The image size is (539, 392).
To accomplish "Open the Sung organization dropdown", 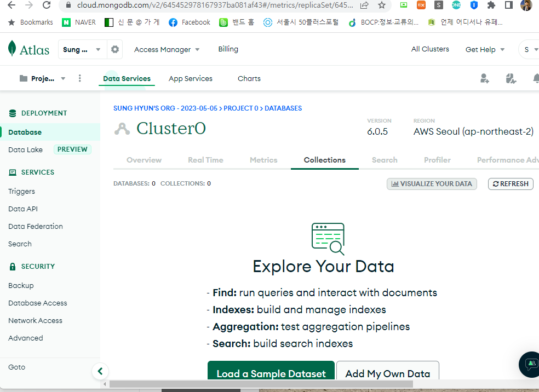I will click(82, 49).
